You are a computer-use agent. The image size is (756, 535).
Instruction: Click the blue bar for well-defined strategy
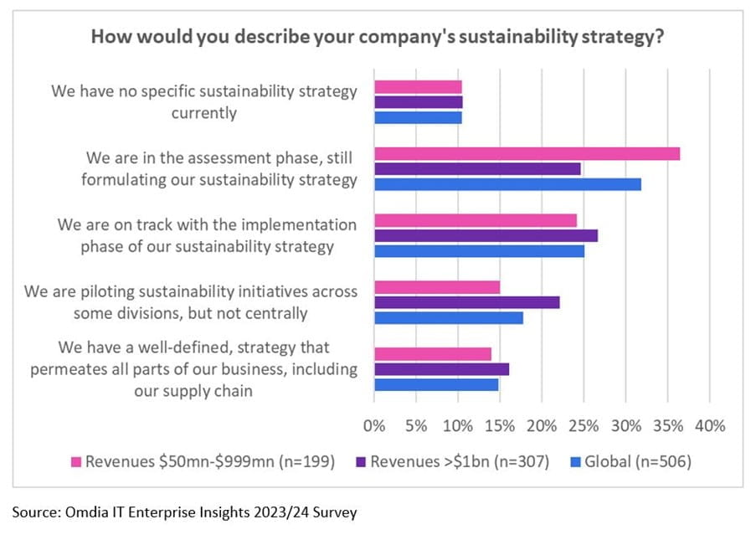(x=436, y=385)
